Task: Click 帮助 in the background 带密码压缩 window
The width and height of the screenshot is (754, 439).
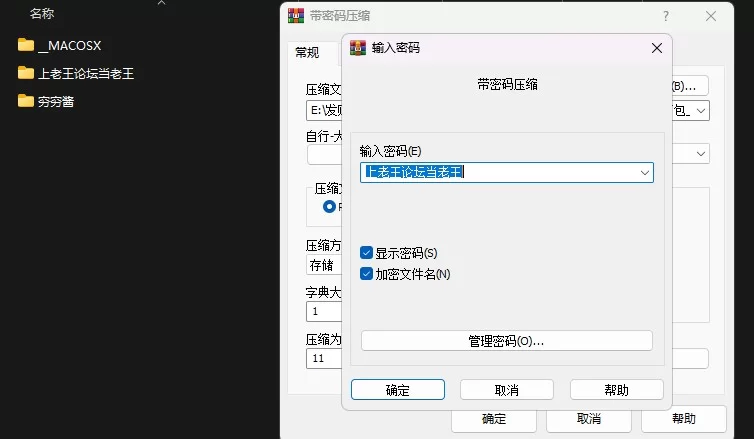Action: (x=684, y=419)
